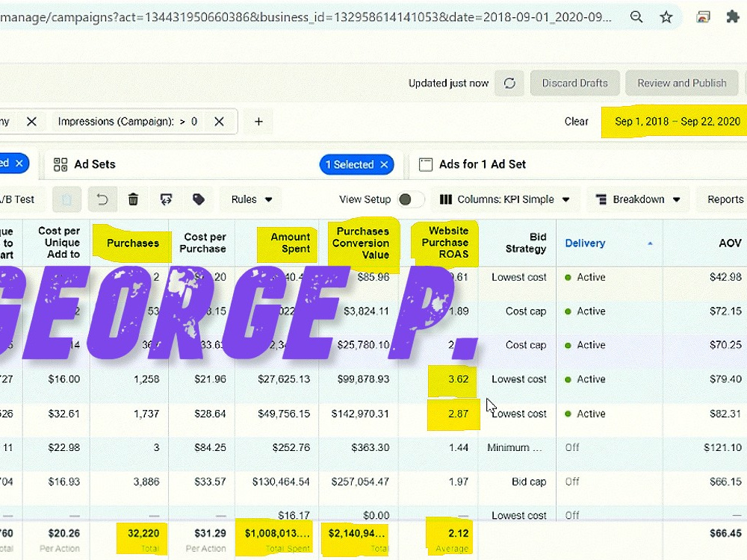Click the $363.30 conversion value cell
Image resolution: width=747 pixels, height=560 pixels.
point(371,448)
